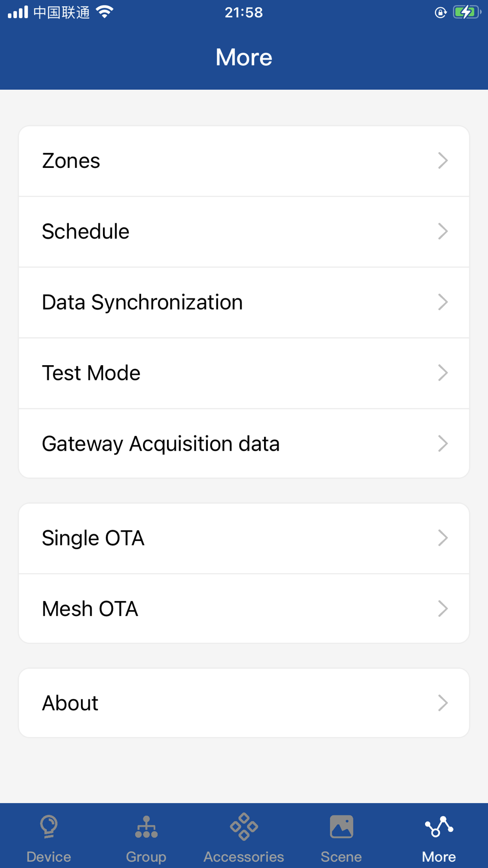The width and height of the screenshot is (488, 868).
Task: Tap the rotation lock status icon
Action: (440, 13)
